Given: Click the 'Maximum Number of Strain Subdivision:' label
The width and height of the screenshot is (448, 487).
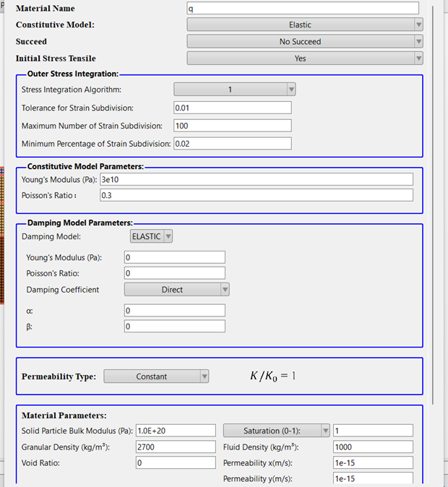Looking at the screenshot, I should point(92,126).
